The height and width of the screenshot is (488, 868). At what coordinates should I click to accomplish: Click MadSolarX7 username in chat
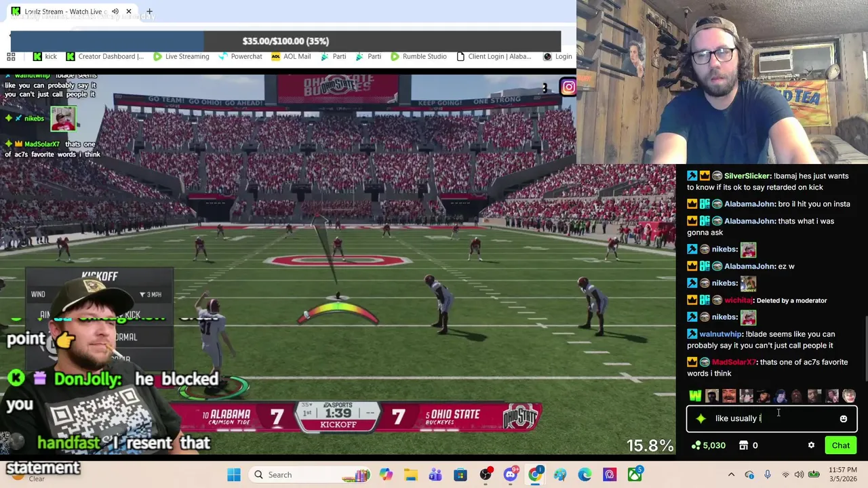click(x=734, y=363)
